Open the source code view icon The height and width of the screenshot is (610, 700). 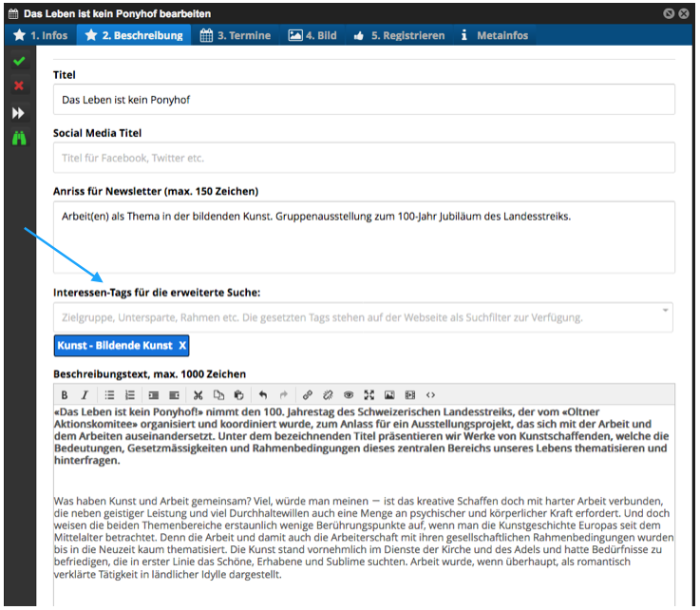[x=431, y=394]
